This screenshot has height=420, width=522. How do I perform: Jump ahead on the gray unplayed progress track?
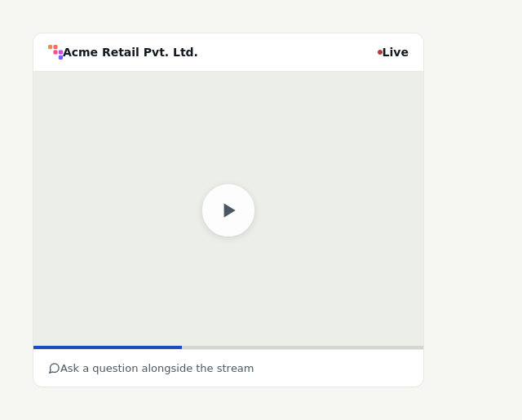click(303, 347)
